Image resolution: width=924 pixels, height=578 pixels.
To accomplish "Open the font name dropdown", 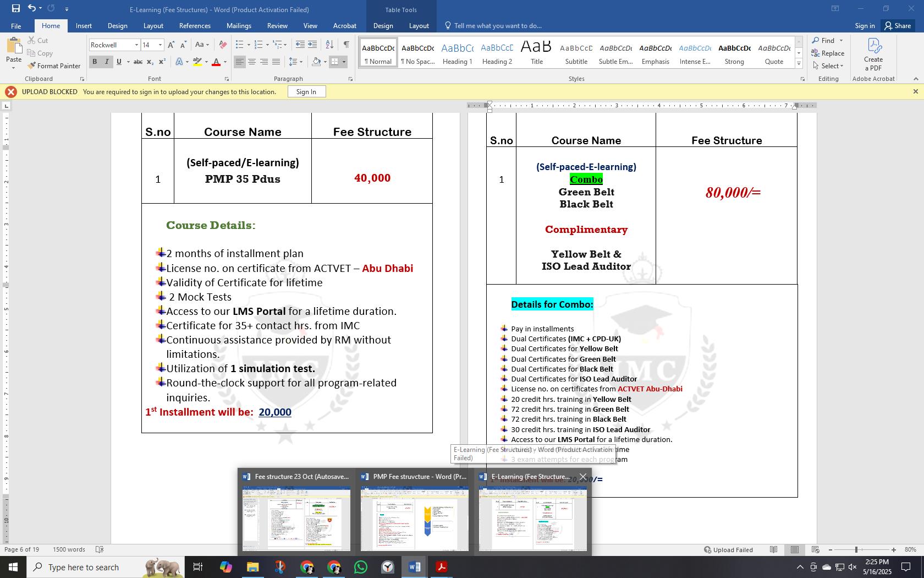I will point(136,45).
